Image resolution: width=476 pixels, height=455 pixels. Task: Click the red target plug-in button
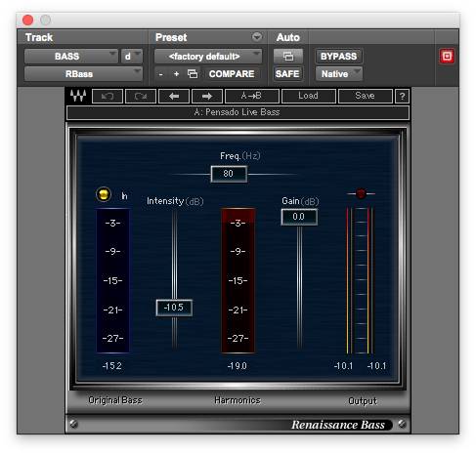pos(447,57)
